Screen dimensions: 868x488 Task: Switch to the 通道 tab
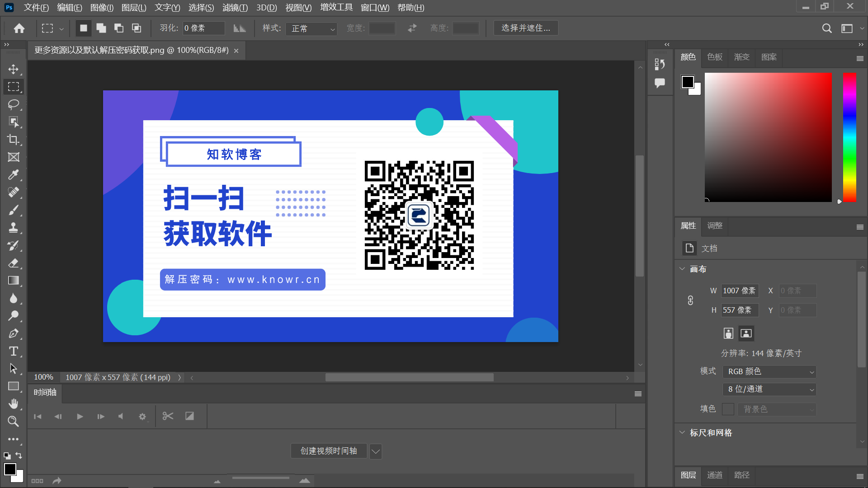pos(715,475)
